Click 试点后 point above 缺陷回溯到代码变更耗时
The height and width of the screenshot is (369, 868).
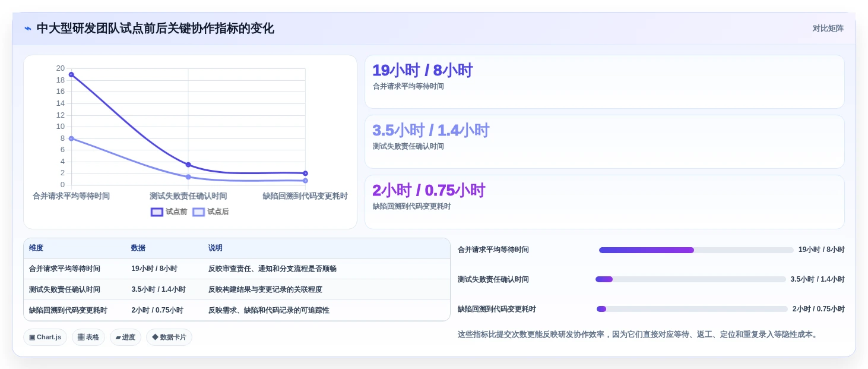pos(305,181)
